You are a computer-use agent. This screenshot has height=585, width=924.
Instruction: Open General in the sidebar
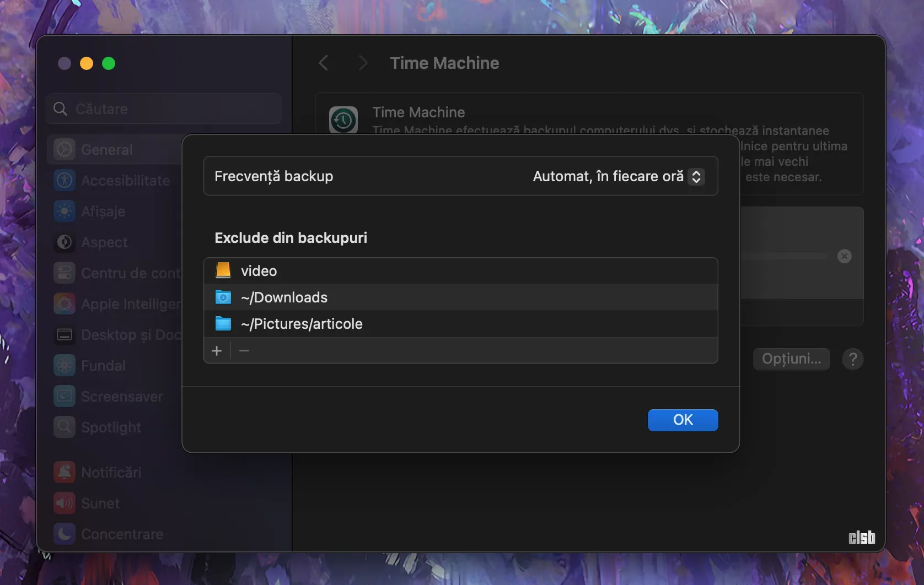point(115,149)
